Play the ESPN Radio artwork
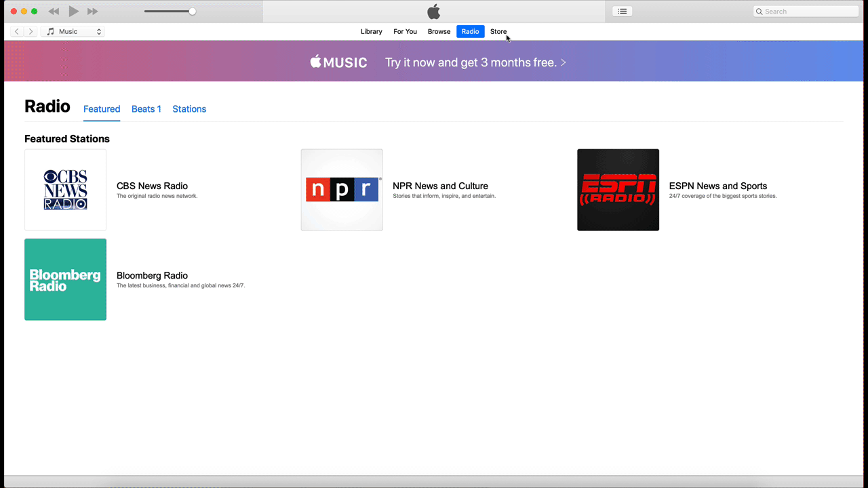The image size is (868, 488). (x=618, y=190)
